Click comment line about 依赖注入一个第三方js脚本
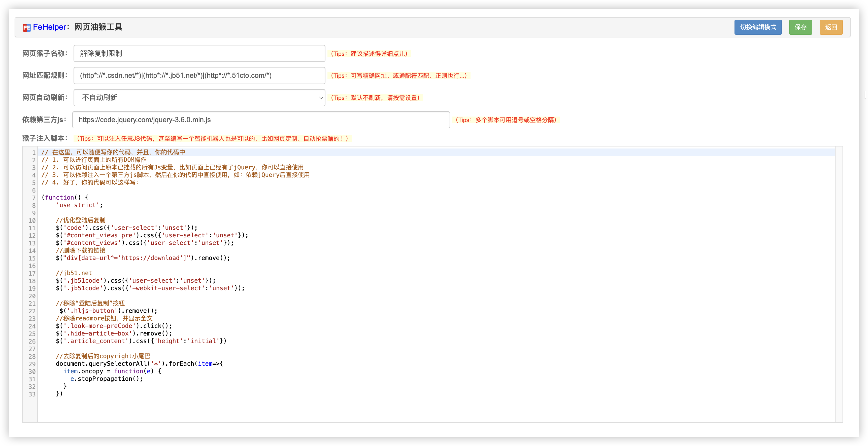 click(175, 175)
